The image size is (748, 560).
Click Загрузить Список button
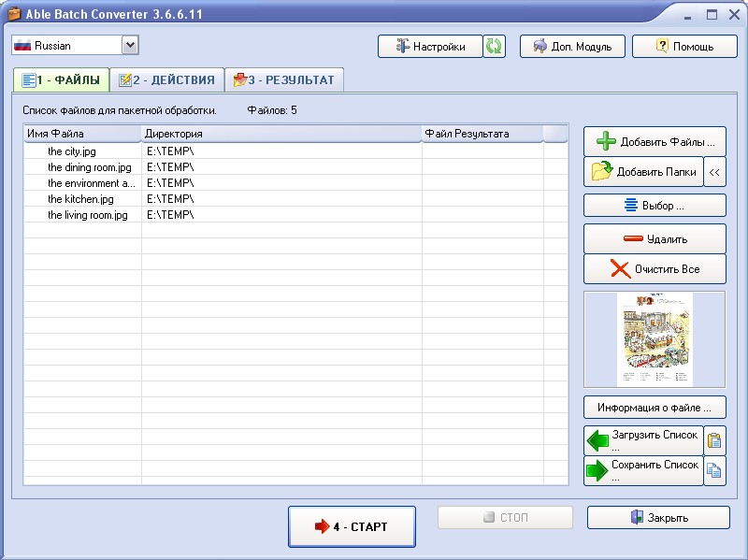pyautogui.click(x=643, y=440)
